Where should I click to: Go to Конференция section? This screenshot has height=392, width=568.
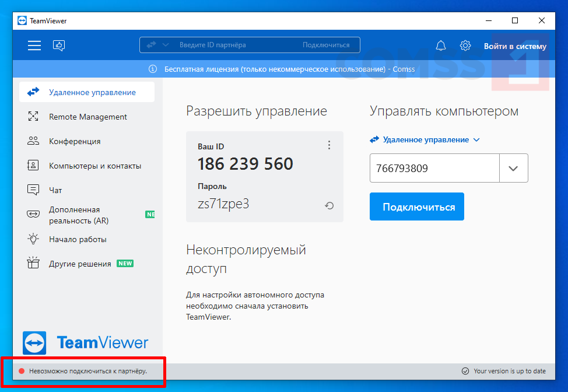[87, 141]
